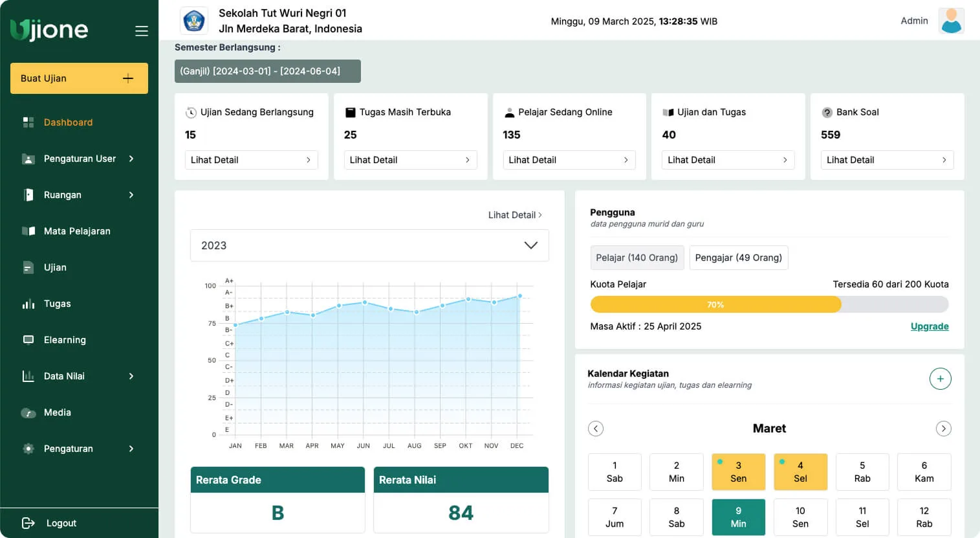Select calendar day 4 Sel
The image size is (980, 538).
[800, 472]
